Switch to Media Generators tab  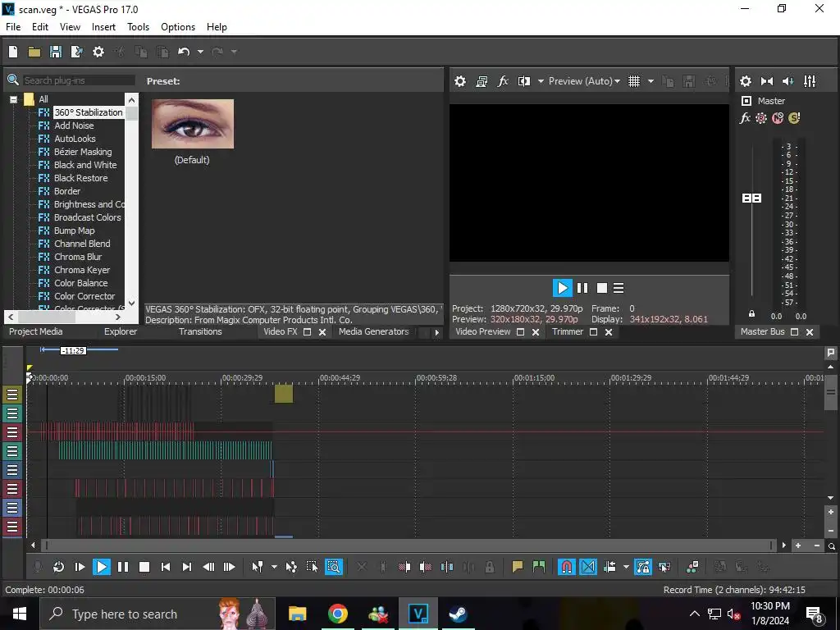(x=374, y=331)
